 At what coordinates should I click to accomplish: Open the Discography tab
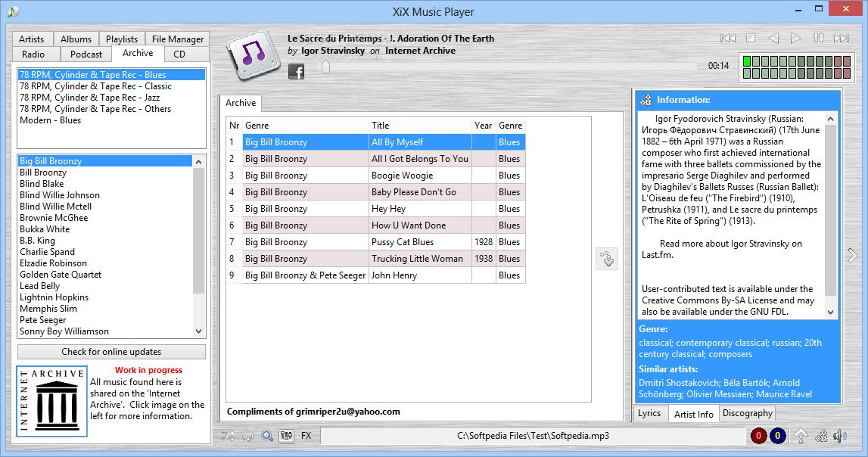[x=748, y=413]
